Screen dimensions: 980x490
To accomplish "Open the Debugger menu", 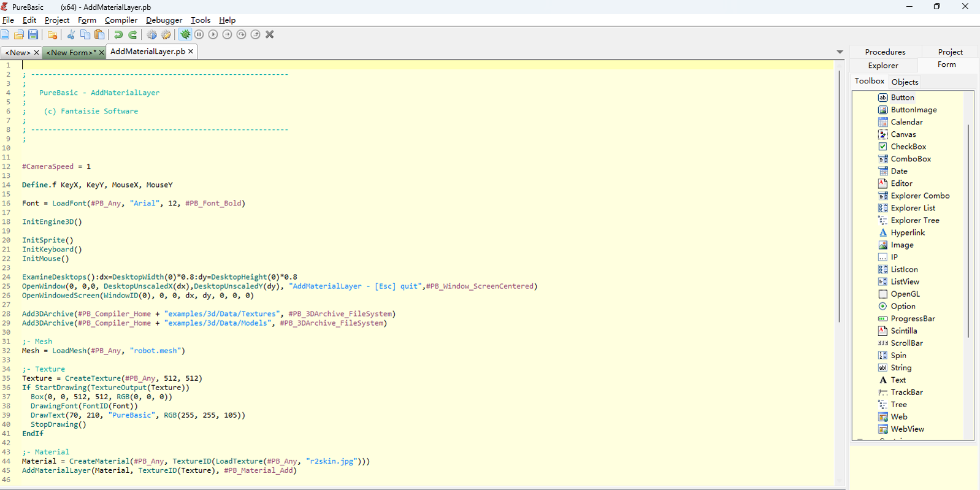I will 164,20.
